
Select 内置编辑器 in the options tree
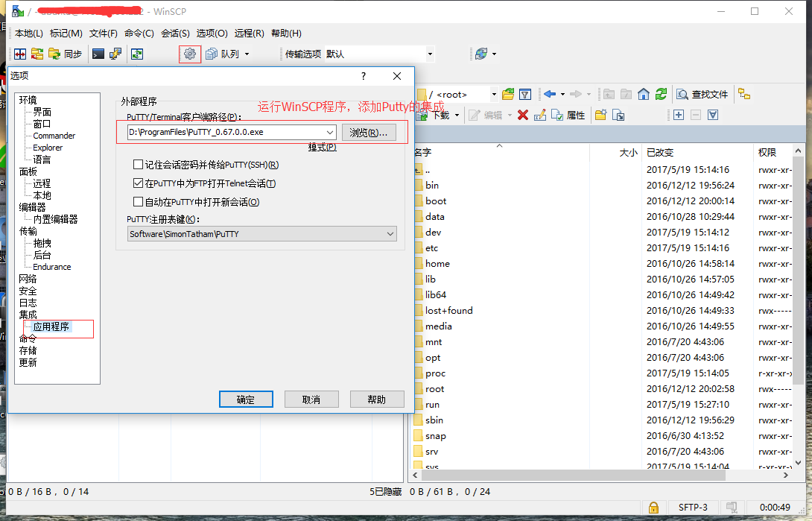55,219
